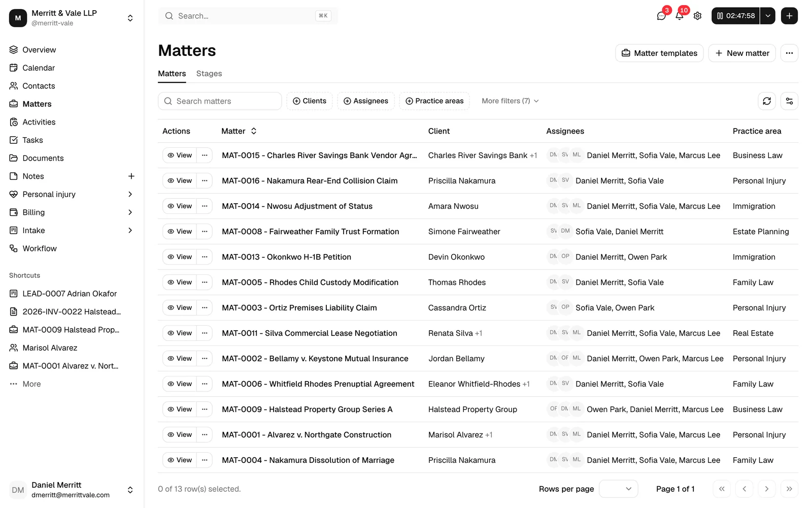The width and height of the screenshot is (812, 508).
Task: Open Calendar in the sidebar
Action: coord(72,68)
